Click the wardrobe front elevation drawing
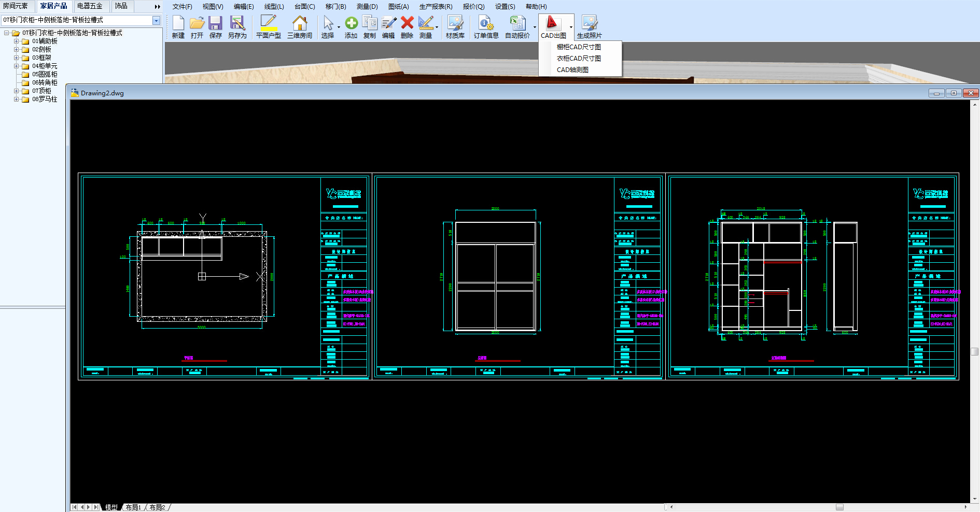The height and width of the screenshot is (512, 980). [495, 276]
